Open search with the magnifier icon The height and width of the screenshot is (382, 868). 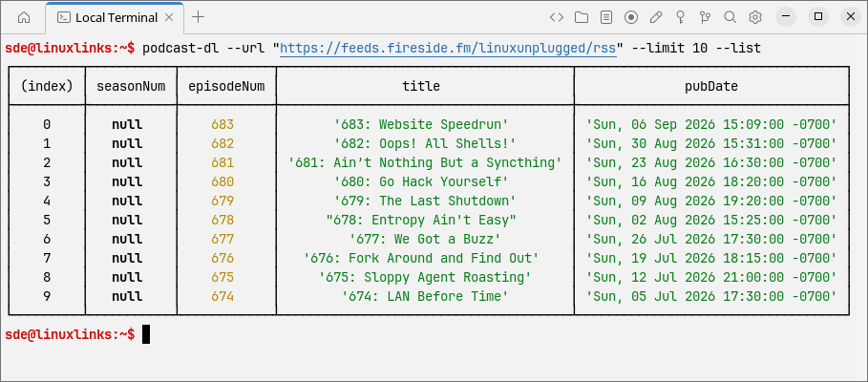[x=730, y=18]
